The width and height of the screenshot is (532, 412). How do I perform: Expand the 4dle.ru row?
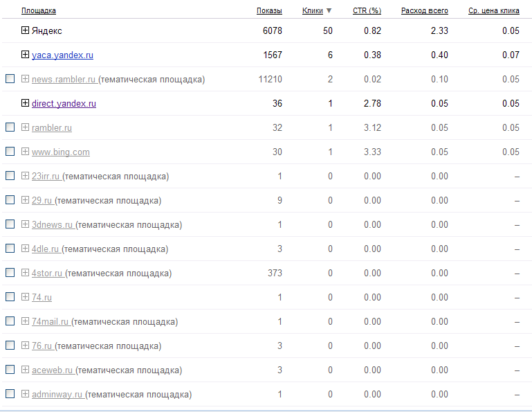point(25,249)
